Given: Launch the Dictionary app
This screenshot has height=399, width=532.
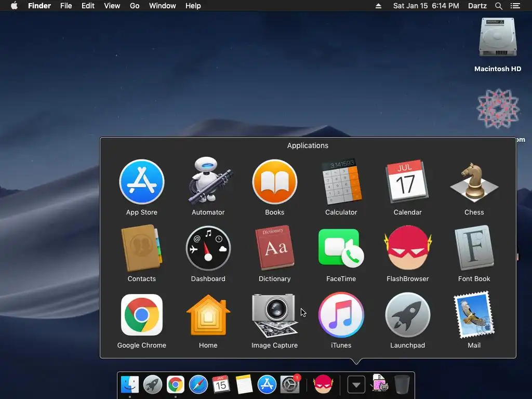Looking at the screenshot, I should [x=275, y=248].
